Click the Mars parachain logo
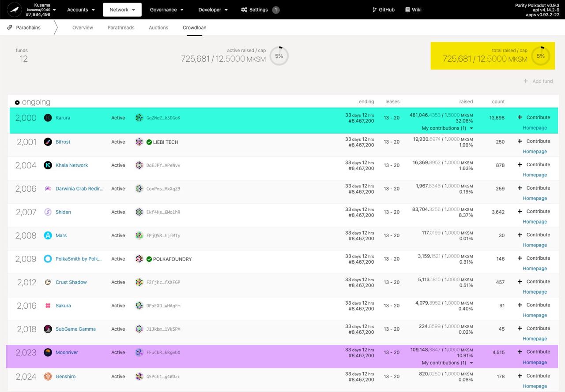The image size is (565, 392). tap(48, 235)
